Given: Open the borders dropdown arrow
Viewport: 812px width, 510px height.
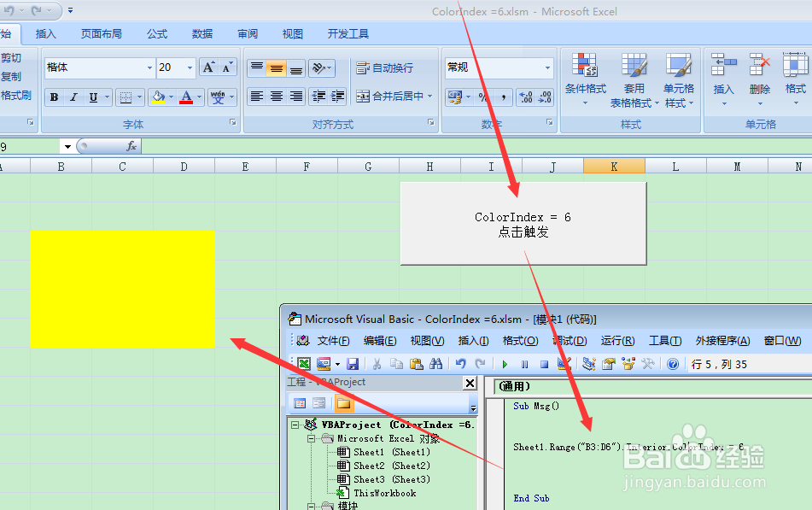Looking at the screenshot, I should [x=139, y=97].
